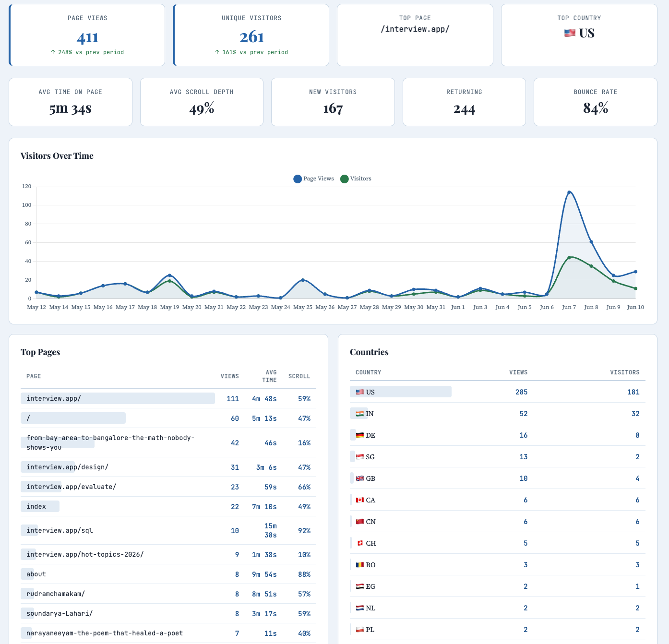The image size is (669, 644).
Task: Click the COUNTRY column header
Action: click(x=369, y=372)
